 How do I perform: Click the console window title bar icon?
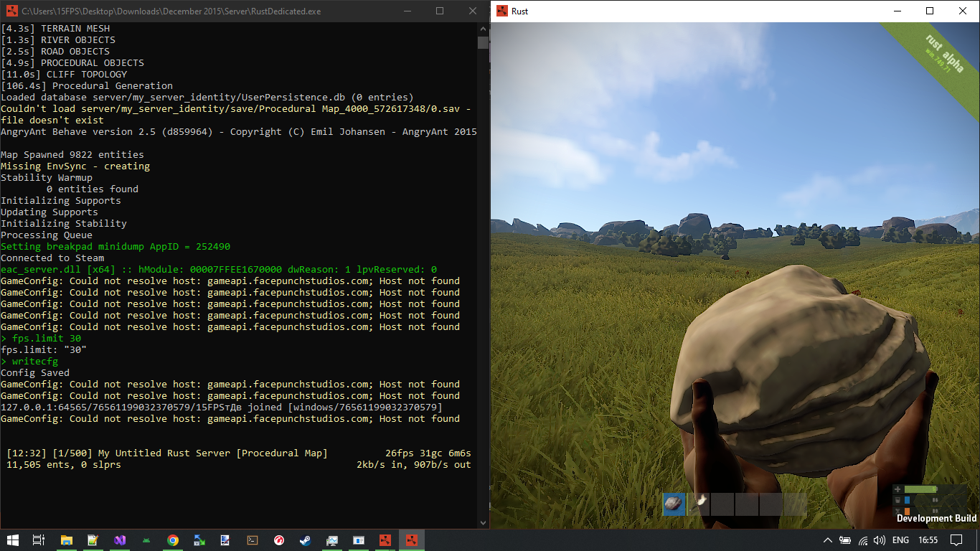(11, 11)
